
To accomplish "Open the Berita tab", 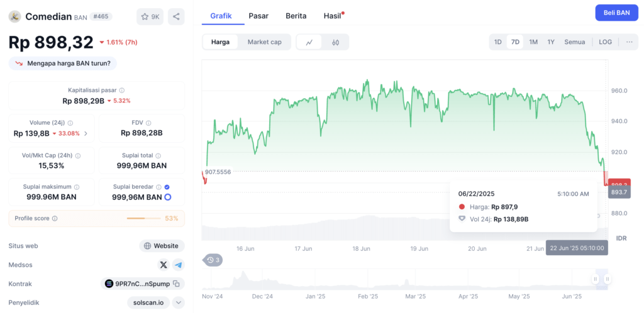I will coord(296,16).
